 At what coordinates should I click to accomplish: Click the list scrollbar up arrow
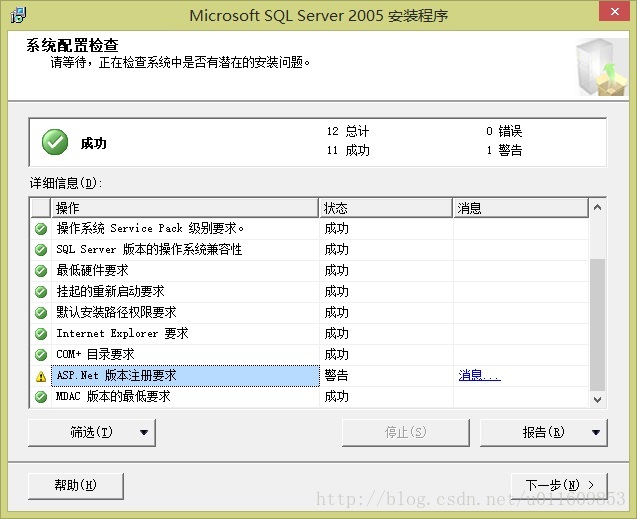[597, 208]
